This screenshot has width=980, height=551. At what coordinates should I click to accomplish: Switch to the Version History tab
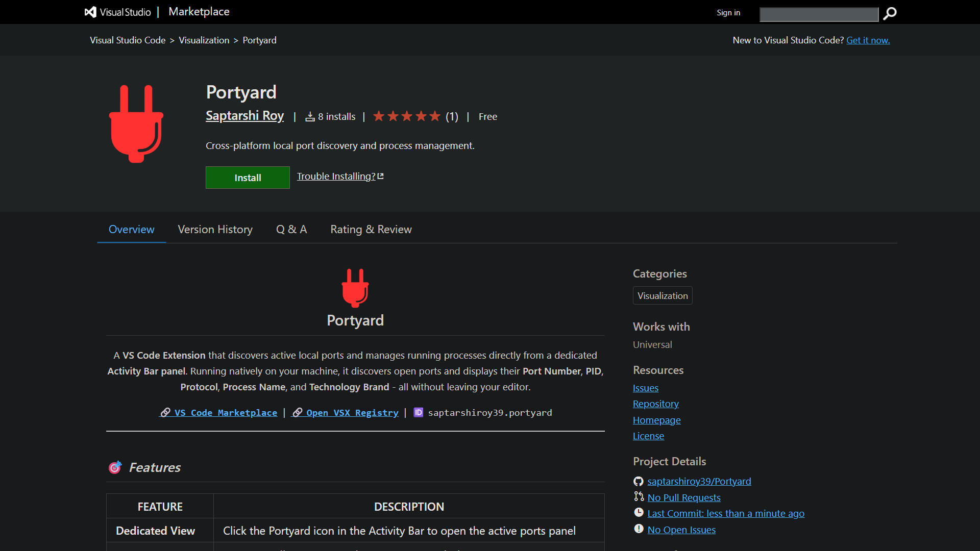coord(215,230)
